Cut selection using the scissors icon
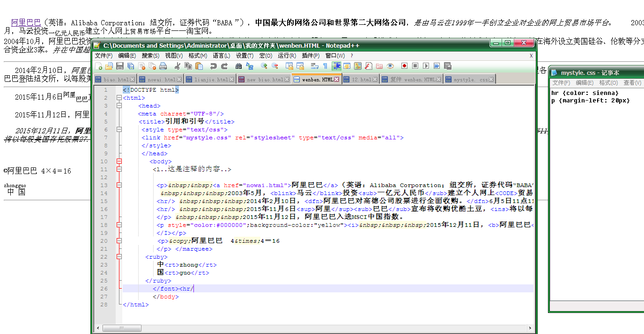644x334 pixels. pyautogui.click(x=178, y=66)
